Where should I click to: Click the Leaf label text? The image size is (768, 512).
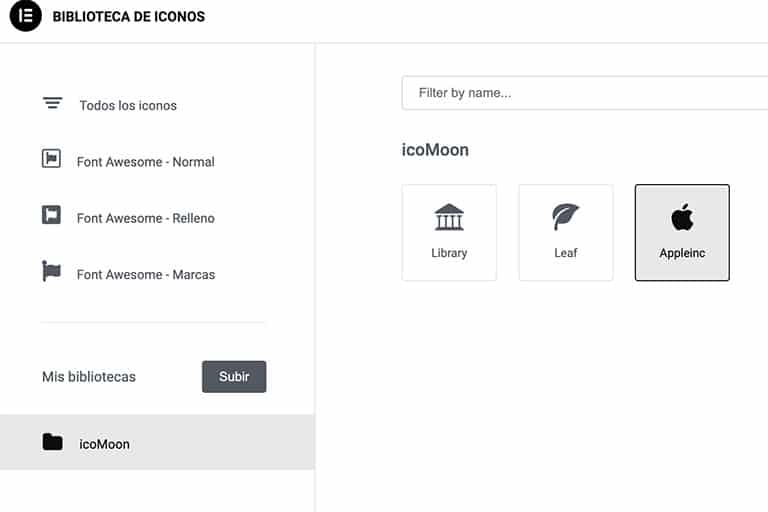tap(566, 253)
